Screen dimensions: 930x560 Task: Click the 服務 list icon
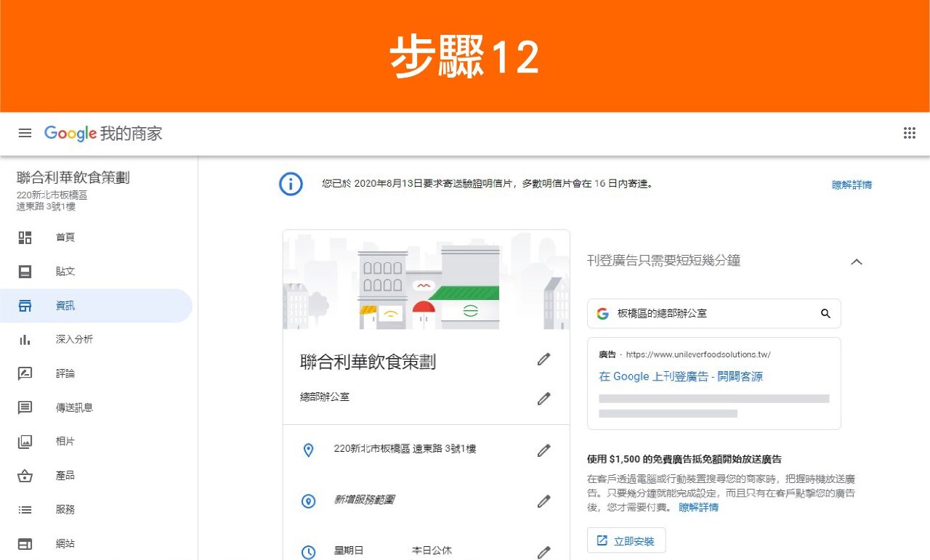25,510
